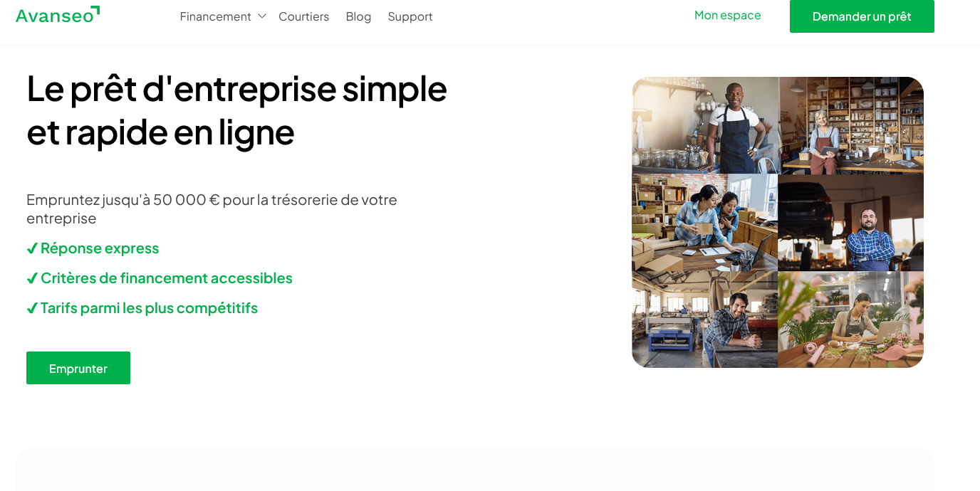The image size is (980, 491).
Task: Click the Avanseo logo
Action: pyautogui.click(x=58, y=15)
